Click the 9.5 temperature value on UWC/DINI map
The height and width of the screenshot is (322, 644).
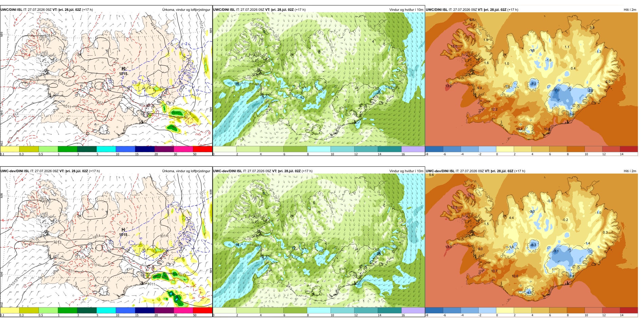coord(472,20)
